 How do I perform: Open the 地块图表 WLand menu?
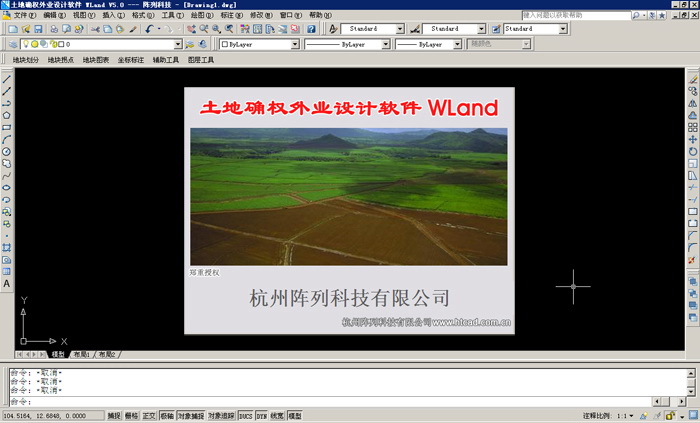(x=96, y=60)
